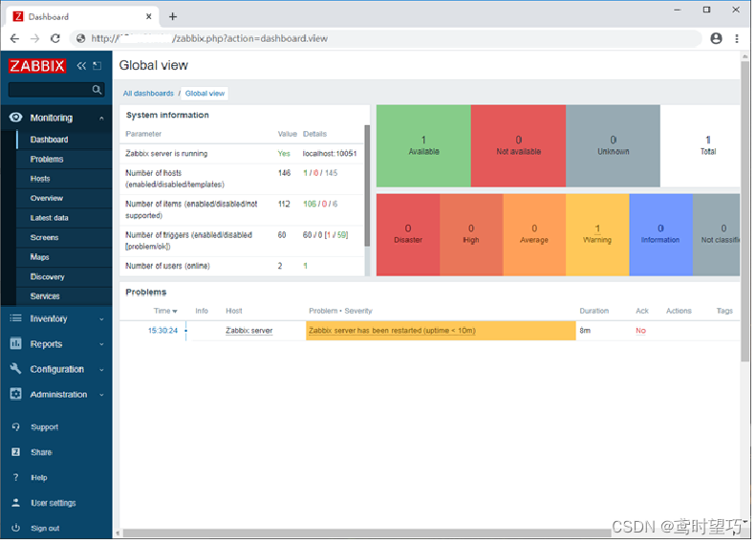Click the User settings person icon
The width and height of the screenshot is (756, 544).
15,503
